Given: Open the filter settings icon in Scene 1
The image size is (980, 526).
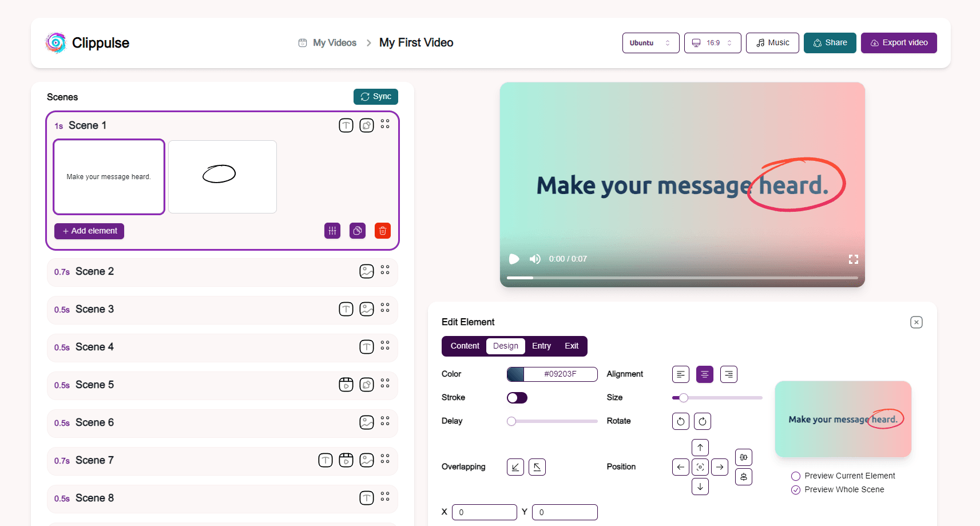Looking at the screenshot, I should tap(332, 231).
